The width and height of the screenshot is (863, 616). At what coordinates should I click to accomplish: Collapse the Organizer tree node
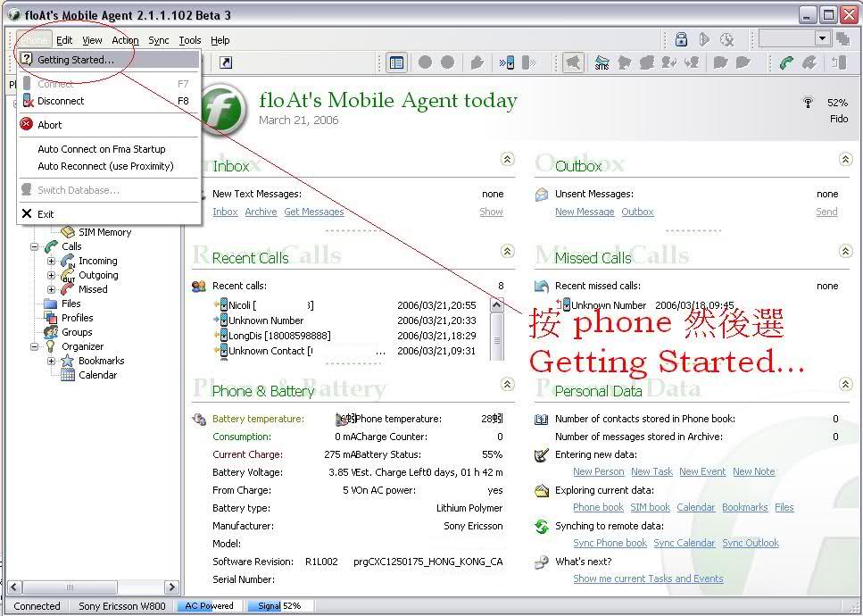[35, 346]
